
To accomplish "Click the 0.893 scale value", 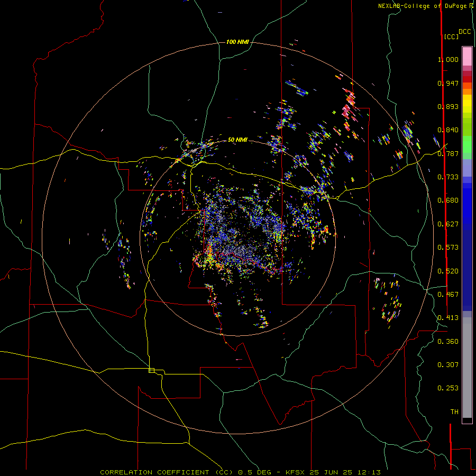I will pos(448,106).
